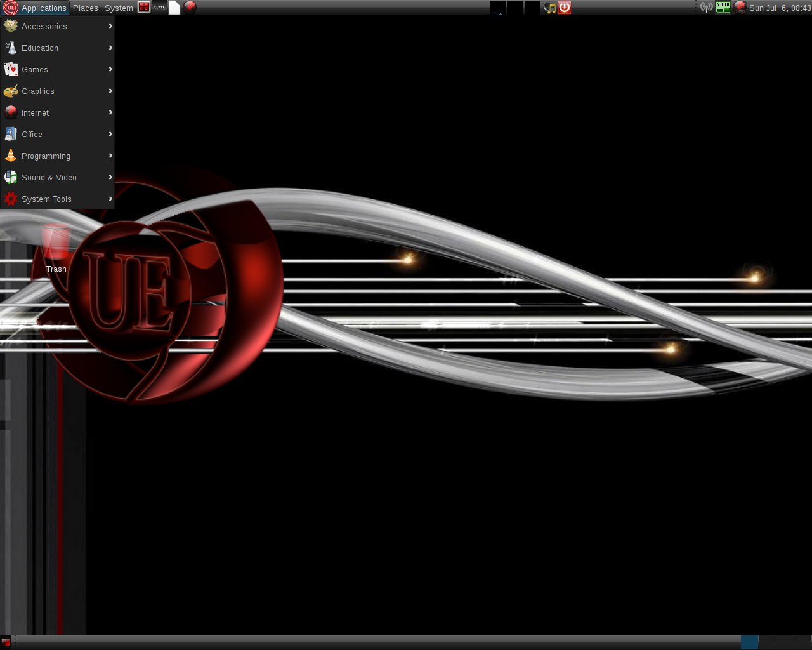Launch the red globe browser in panel
812x650 pixels.
click(190, 8)
